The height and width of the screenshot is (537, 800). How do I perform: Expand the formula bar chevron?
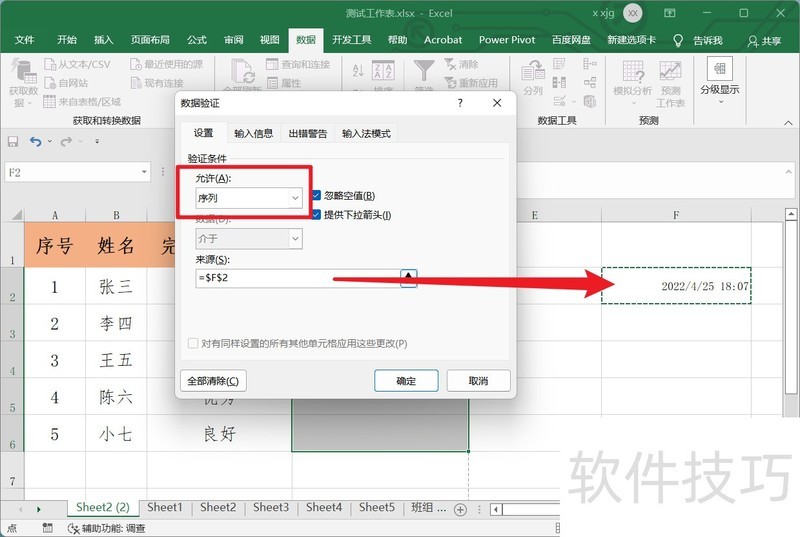[x=789, y=172]
